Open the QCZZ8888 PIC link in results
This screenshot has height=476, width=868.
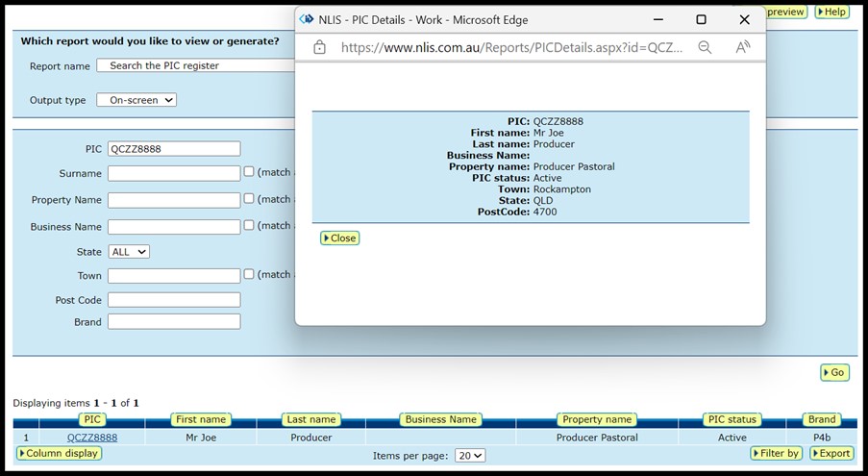[92, 438]
